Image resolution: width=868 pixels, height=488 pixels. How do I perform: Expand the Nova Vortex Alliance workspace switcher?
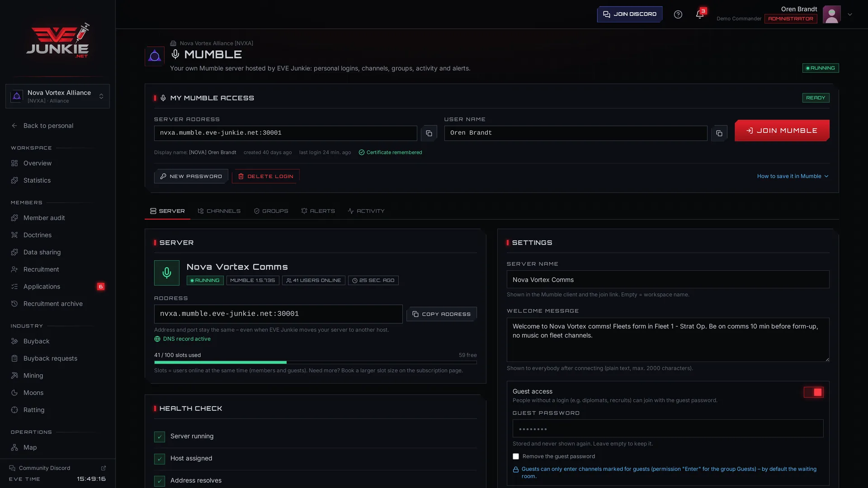pos(57,96)
